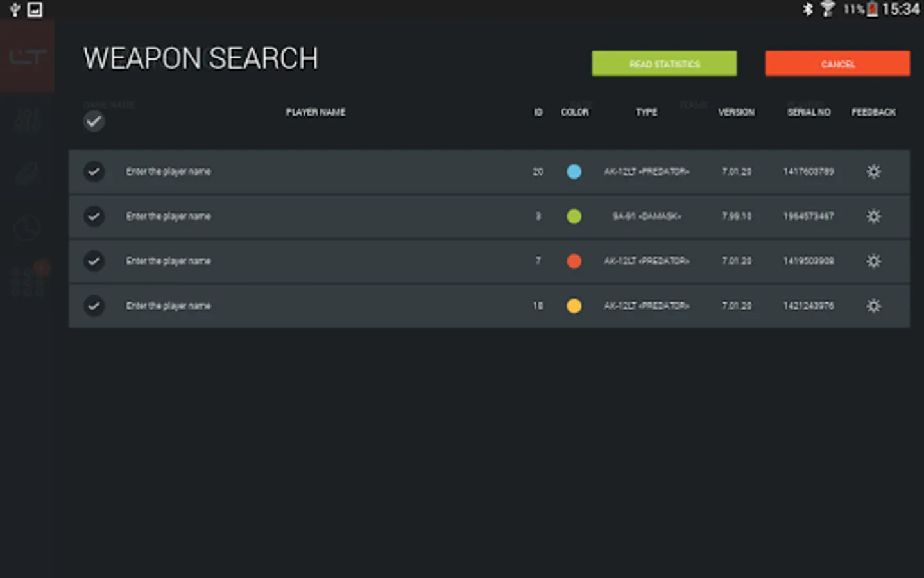Click the VERSION column header

point(737,112)
